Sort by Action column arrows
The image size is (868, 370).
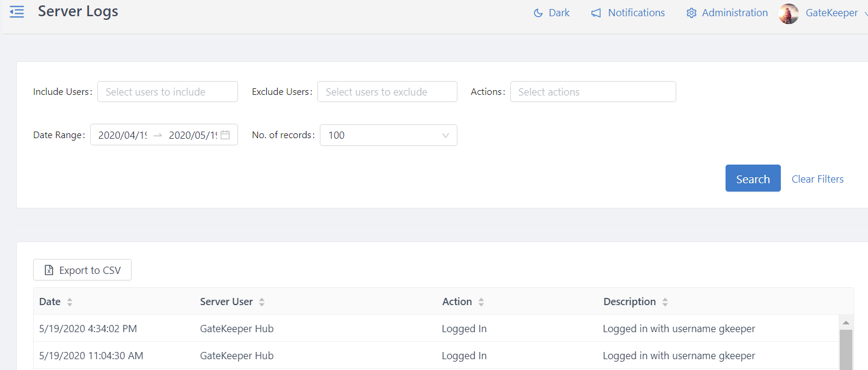[x=481, y=302]
